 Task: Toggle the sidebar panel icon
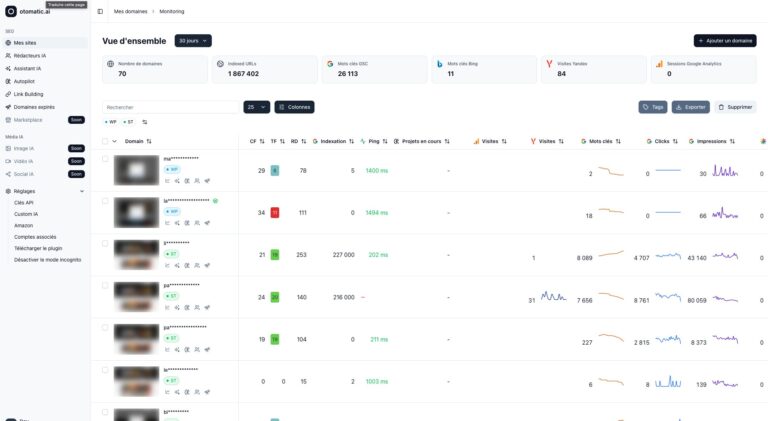tap(100, 11)
